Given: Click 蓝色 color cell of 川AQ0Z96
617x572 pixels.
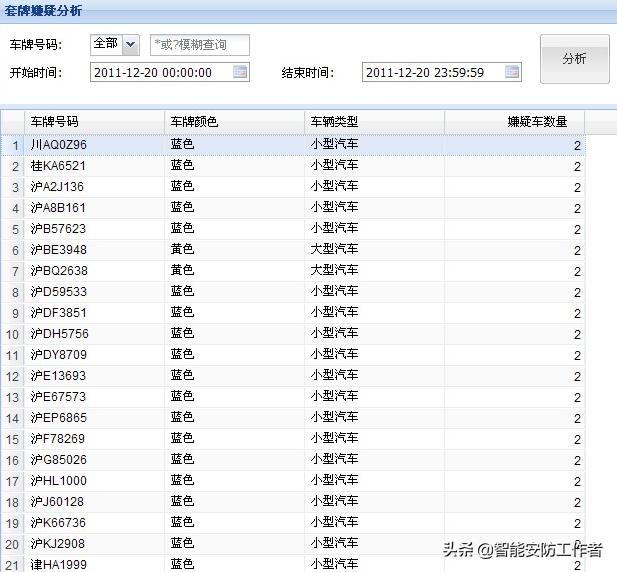Looking at the screenshot, I should [234, 145].
